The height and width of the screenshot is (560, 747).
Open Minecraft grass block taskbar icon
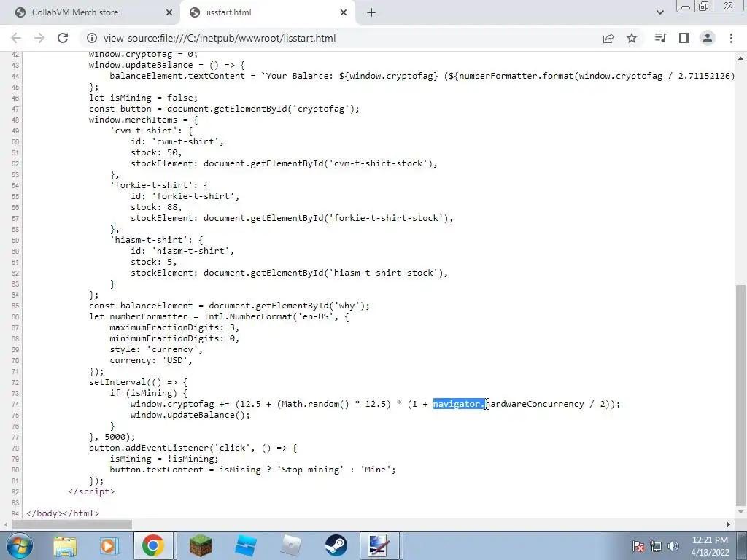click(201, 545)
